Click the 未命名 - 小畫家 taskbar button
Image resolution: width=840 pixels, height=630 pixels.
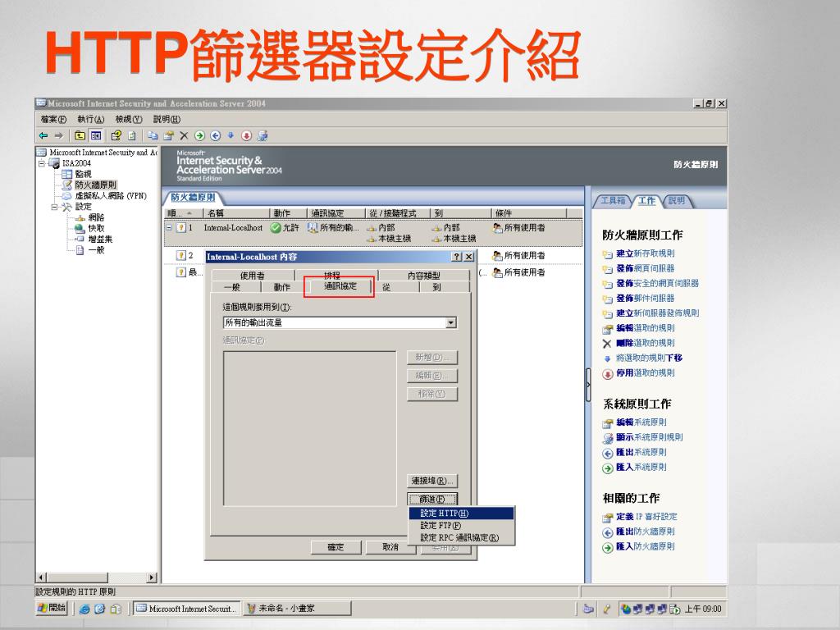pyautogui.click(x=297, y=609)
